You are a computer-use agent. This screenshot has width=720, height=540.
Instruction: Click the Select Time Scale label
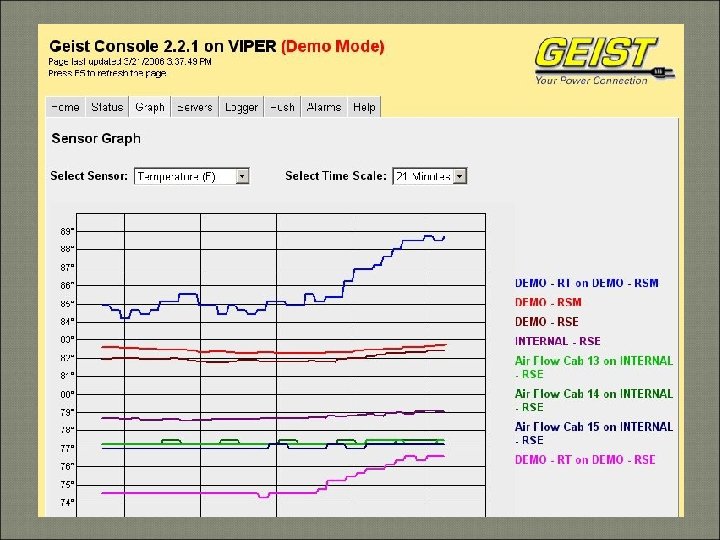pos(336,176)
